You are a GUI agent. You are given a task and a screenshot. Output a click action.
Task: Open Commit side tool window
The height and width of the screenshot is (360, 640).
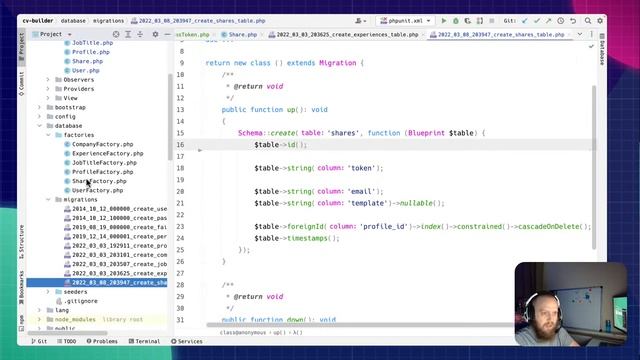(x=22, y=84)
